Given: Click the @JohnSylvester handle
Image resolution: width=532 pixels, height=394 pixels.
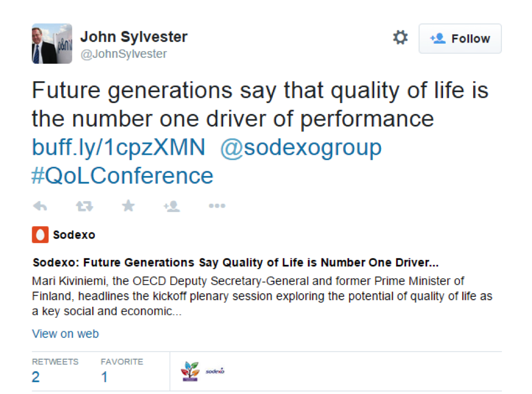Looking at the screenshot, I should tap(123, 54).
